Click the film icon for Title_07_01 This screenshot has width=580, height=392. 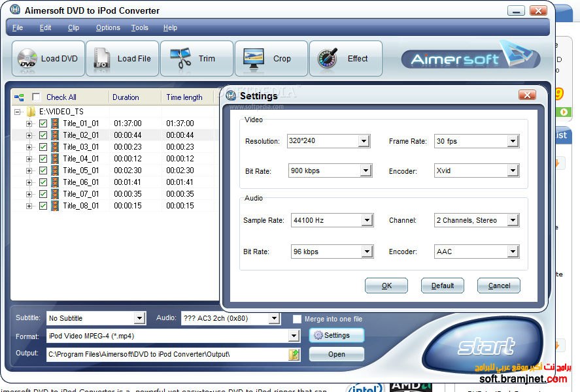coord(55,194)
